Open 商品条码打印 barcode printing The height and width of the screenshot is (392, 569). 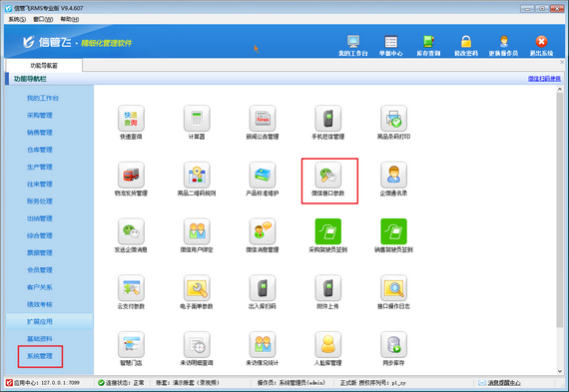393,119
